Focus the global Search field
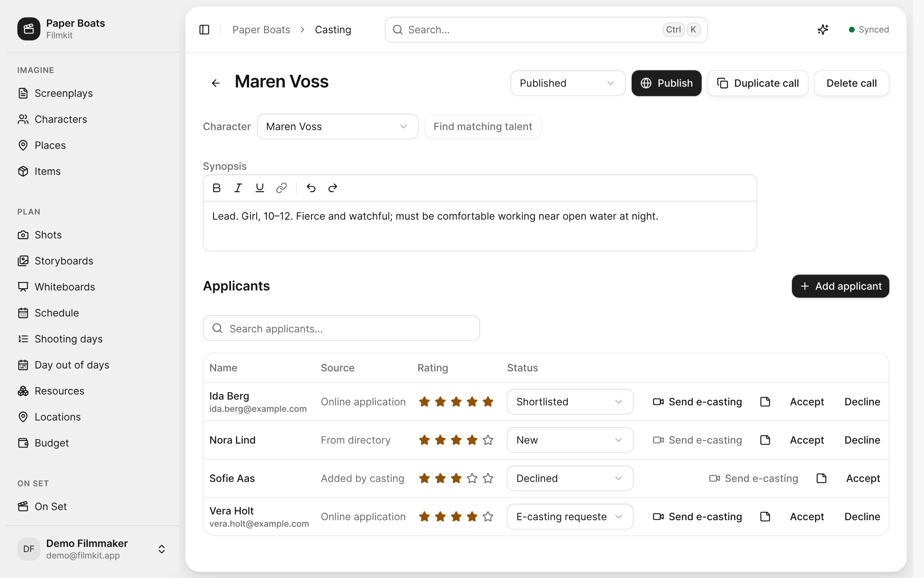 pos(546,29)
